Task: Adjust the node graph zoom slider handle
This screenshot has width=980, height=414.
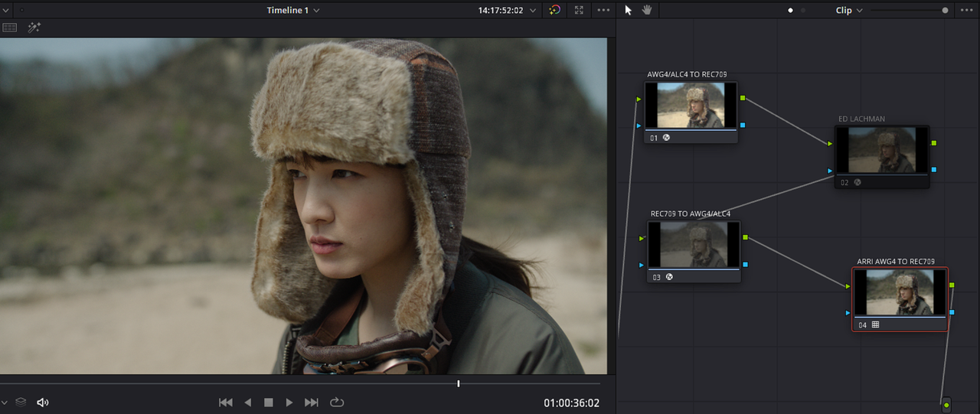Action: point(945,11)
